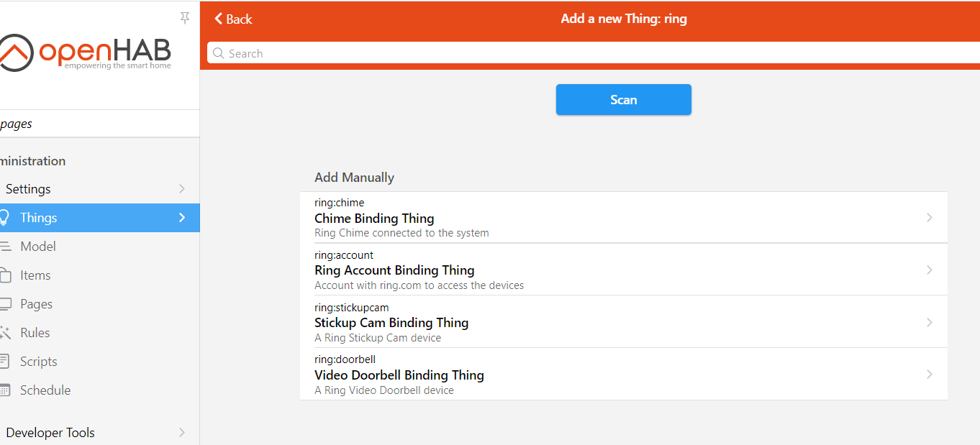This screenshot has width=980, height=445.
Task: Click the Pages monitor icon
Action: click(5, 304)
